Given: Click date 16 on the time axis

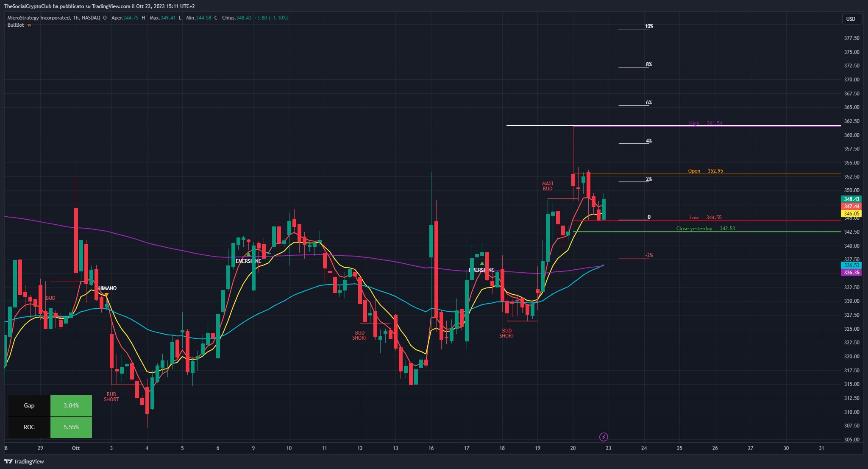Looking at the screenshot, I should [431, 448].
